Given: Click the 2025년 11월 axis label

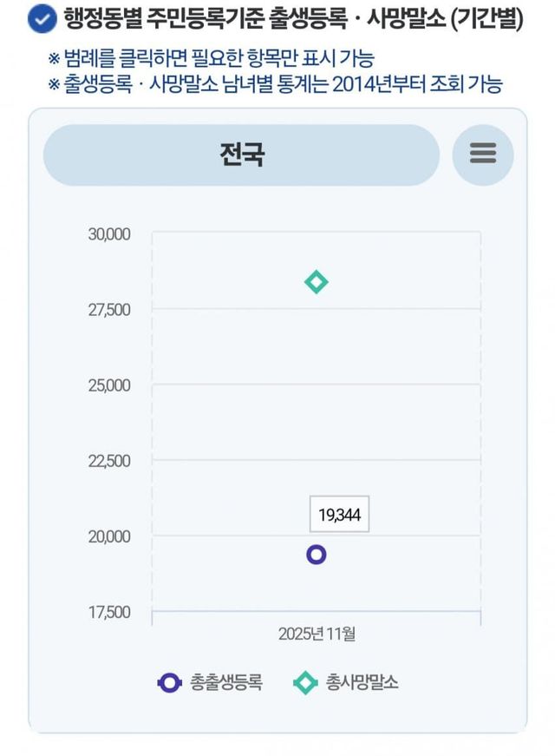Looking at the screenshot, I should [317, 634].
